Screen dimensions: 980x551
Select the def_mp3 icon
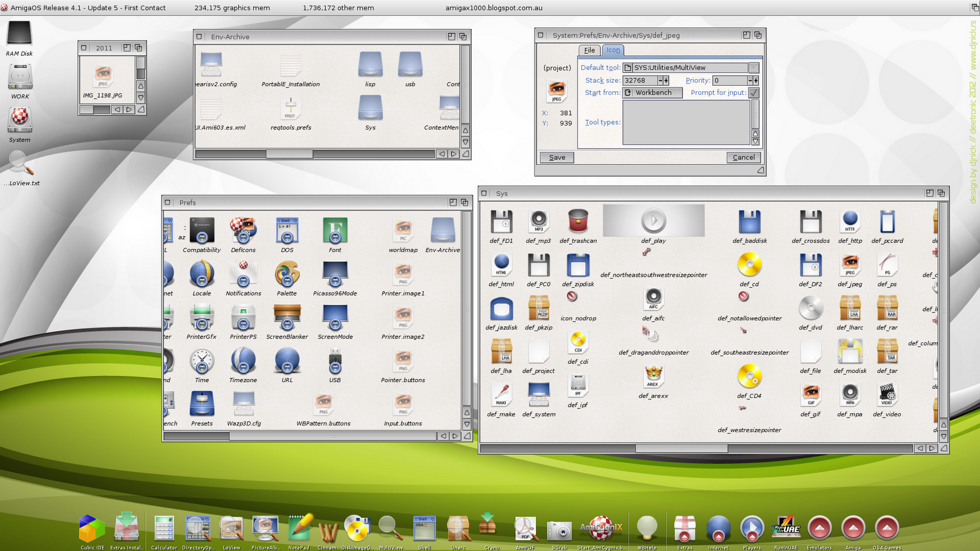(x=538, y=222)
